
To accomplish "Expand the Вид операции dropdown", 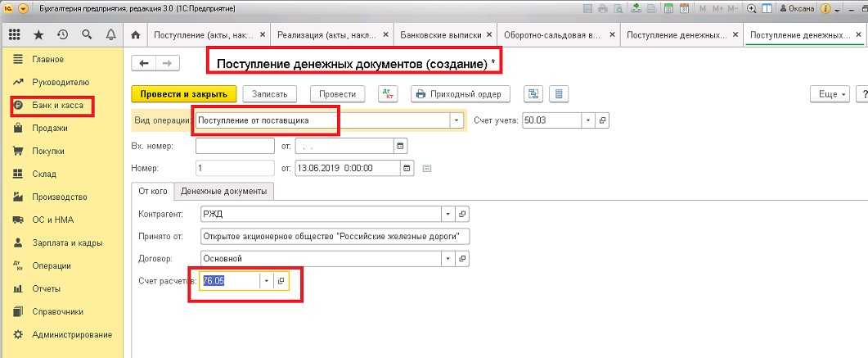I will pyautogui.click(x=456, y=120).
